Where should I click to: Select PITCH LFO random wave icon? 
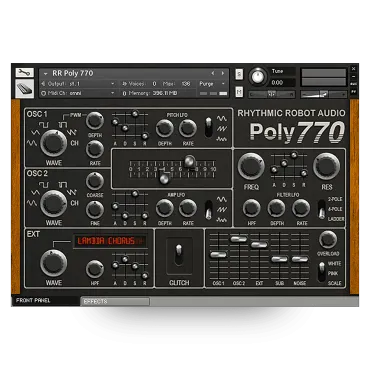tap(222, 139)
